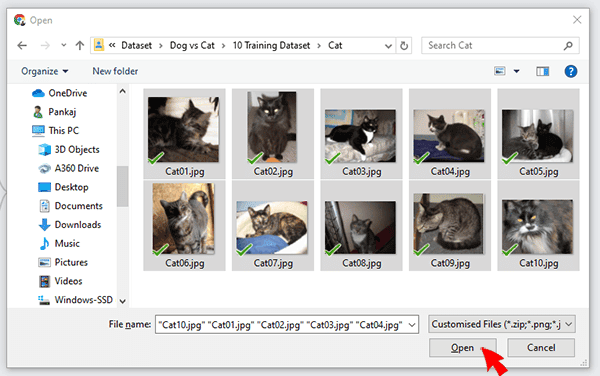Select the Cat10.jpg thumbnail
Viewport: 600px width, 376px height.
538,226
